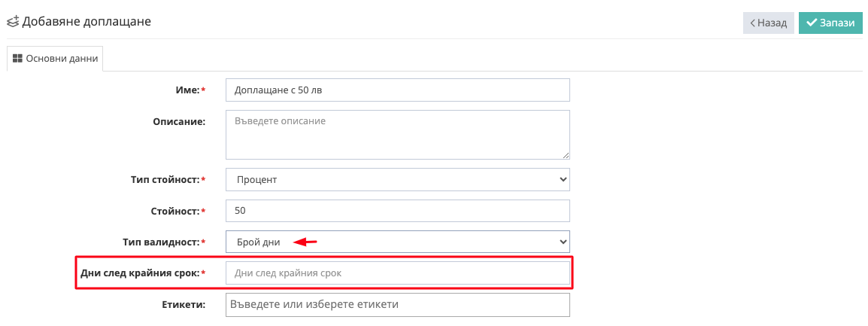Expand the Тип стойност dropdown arrow

tap(563, 179)
